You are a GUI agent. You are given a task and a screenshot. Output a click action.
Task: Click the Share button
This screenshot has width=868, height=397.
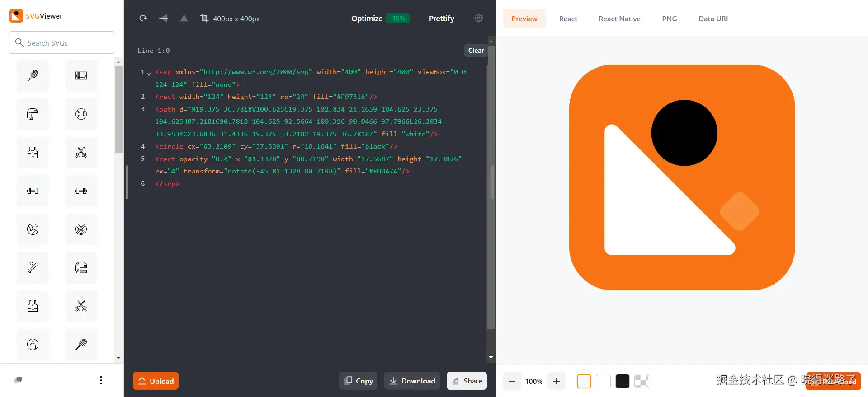pos(467,381)
